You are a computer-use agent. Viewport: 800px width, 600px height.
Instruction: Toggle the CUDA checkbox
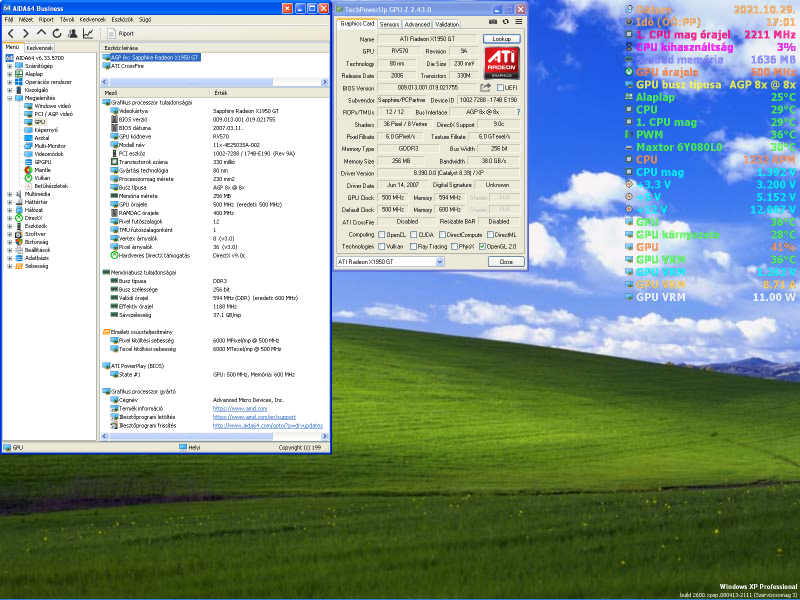[x=412, y=235]
